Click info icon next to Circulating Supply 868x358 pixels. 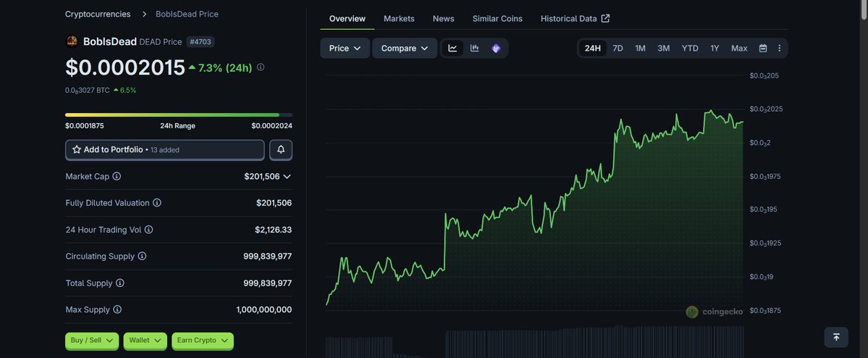(x=142, y=256)
